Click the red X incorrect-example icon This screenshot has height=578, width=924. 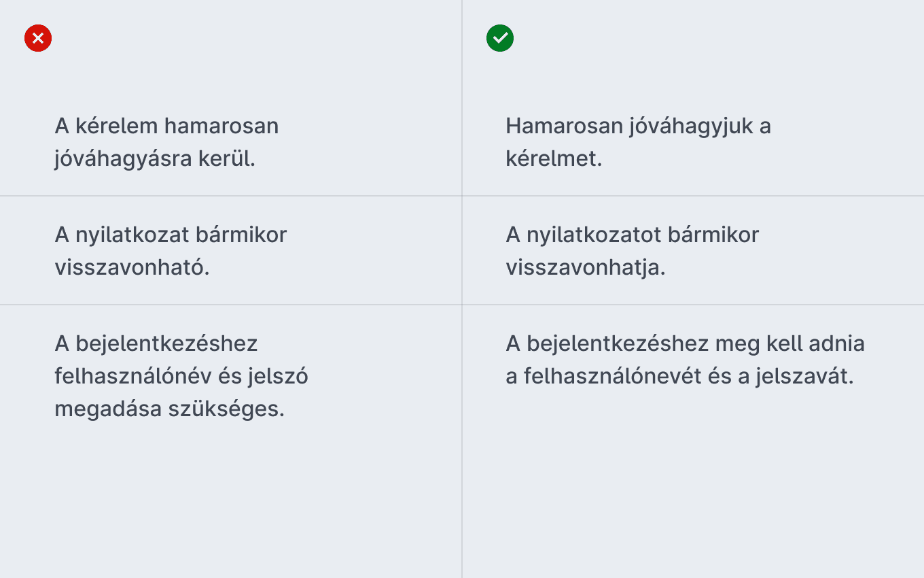[38, 38]
